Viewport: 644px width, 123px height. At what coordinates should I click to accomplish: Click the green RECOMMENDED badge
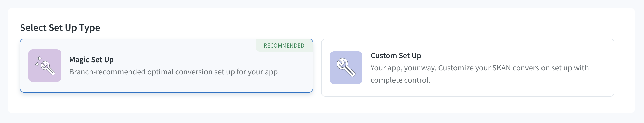[x=284, y=45]
